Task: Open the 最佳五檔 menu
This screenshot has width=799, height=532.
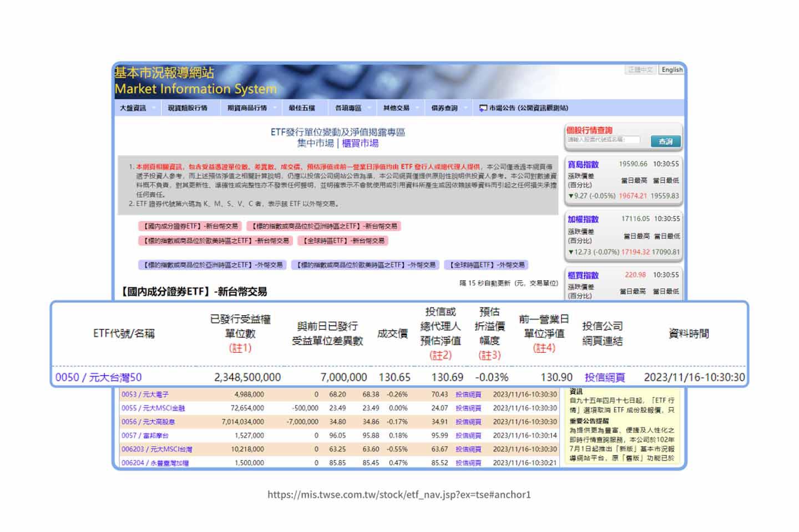Action: tap(301, 108)
